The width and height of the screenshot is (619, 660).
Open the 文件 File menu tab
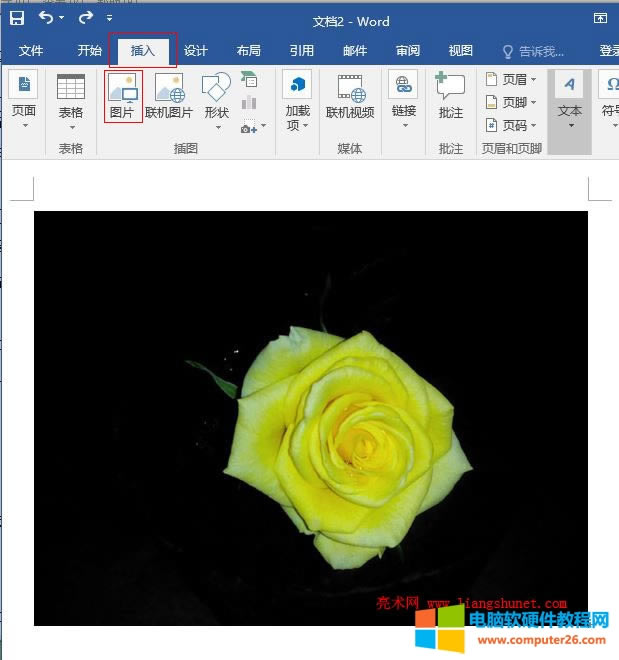coord(31,51)
